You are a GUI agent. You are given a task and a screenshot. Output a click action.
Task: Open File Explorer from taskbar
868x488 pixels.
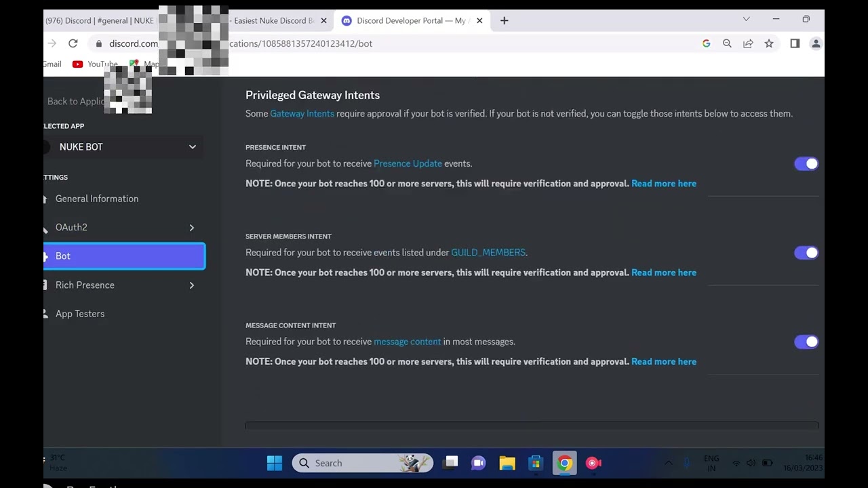(x=507, y=463)
